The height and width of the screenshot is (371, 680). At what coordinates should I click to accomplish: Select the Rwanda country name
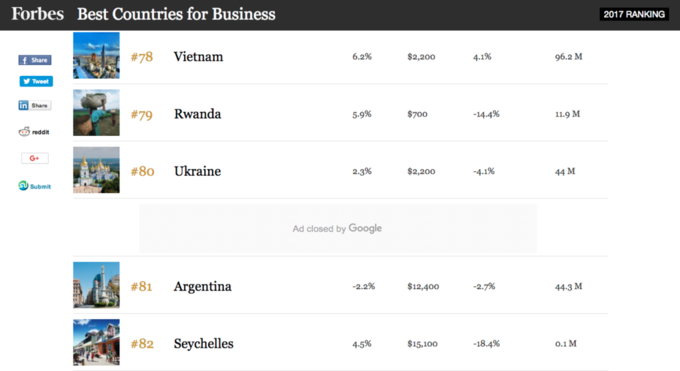point(198,114)
